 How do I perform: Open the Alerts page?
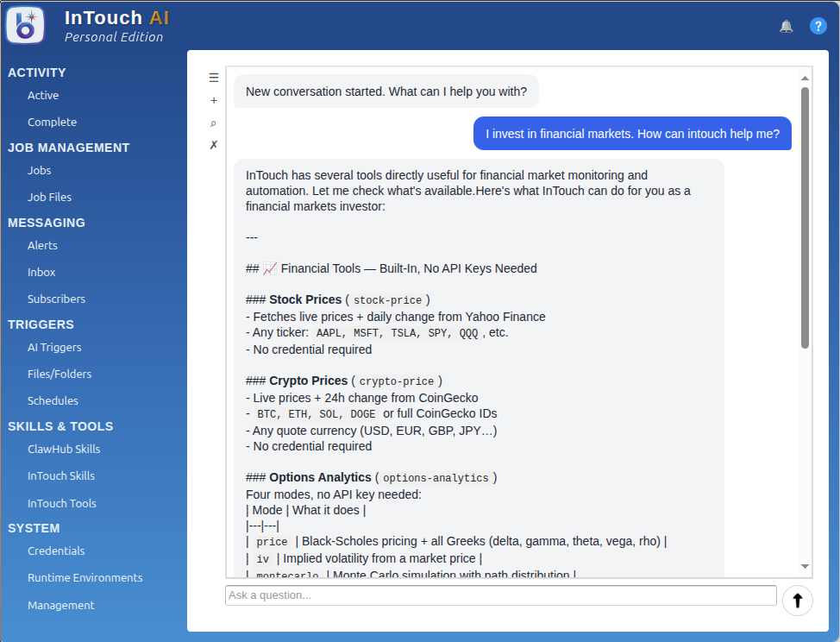pyautogui.click(x=42, y=245)
